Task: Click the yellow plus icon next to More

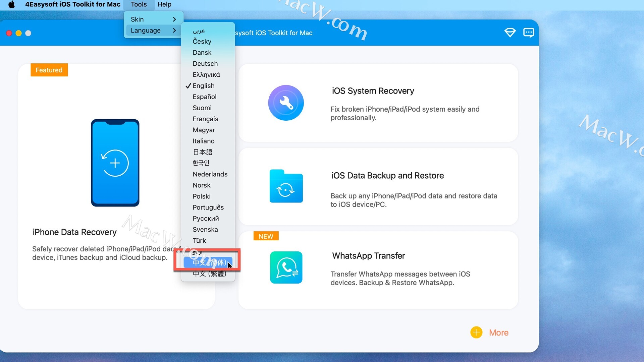Action: point(476,333)
